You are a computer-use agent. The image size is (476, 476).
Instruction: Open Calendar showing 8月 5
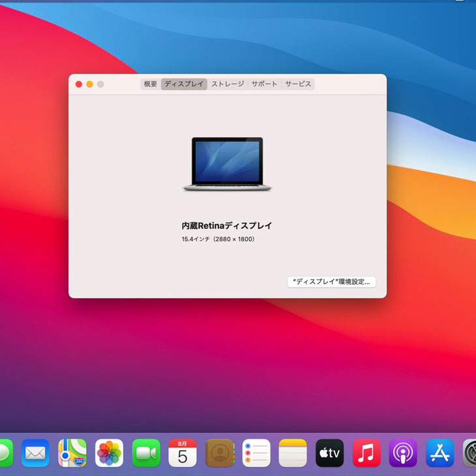tap(183, 453)
